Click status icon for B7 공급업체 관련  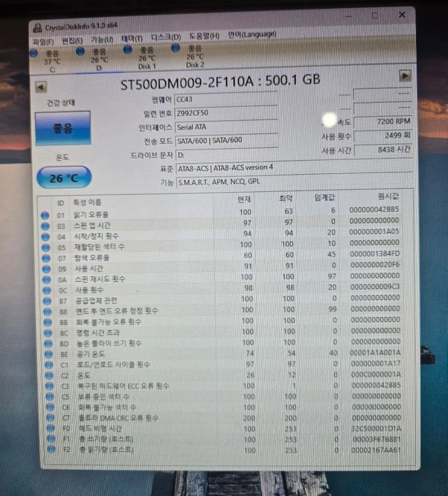coord(47,301)
